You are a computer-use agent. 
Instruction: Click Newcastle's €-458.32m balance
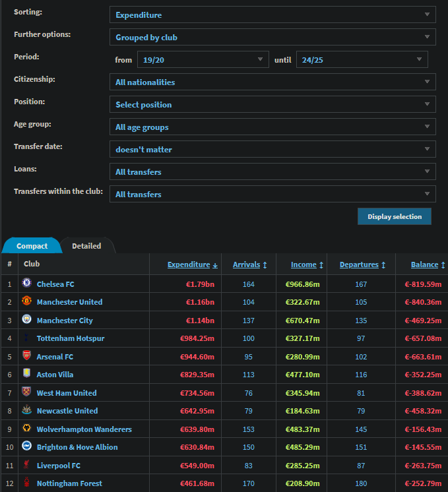point(423,411)
